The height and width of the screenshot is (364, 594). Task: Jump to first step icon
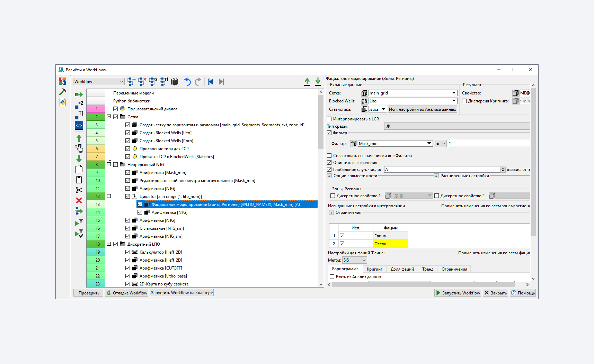(x=211, y=82)
